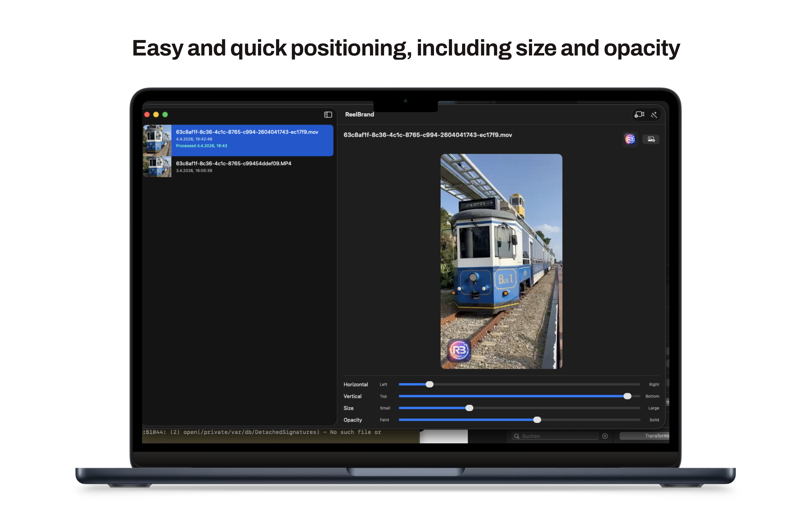The height and width of the screenshot is (507, 812).
Task: Click the filter icon beside Suchen field
Action: pos(605,436)
